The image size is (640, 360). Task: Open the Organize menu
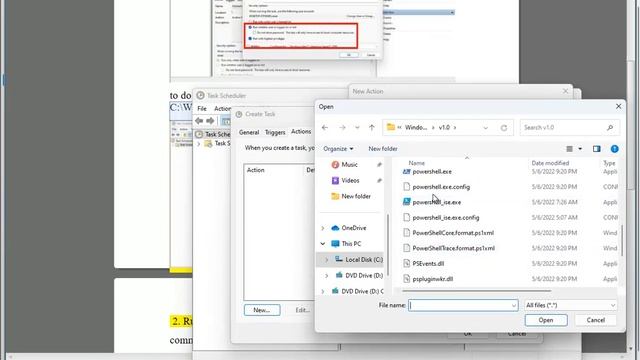click(x=338, y=149)
